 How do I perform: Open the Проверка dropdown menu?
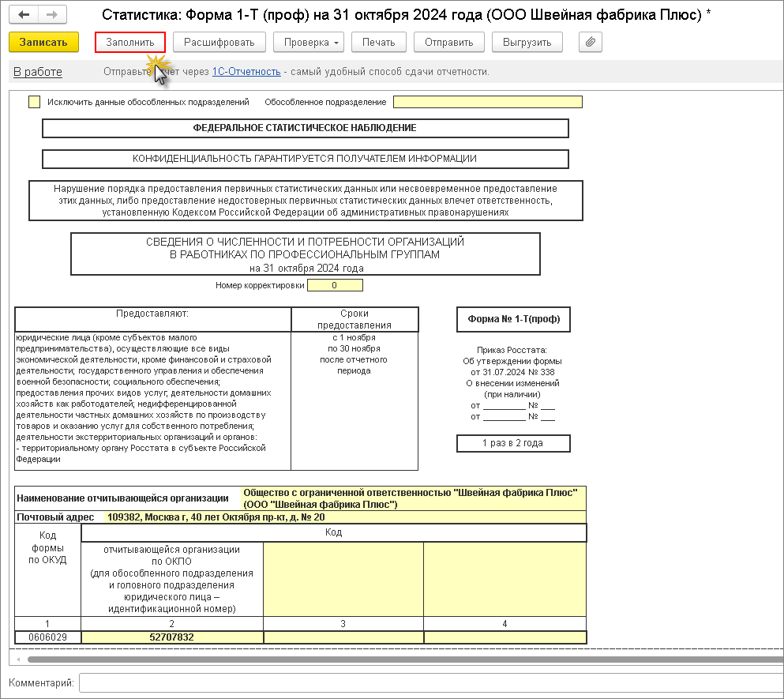310,42
